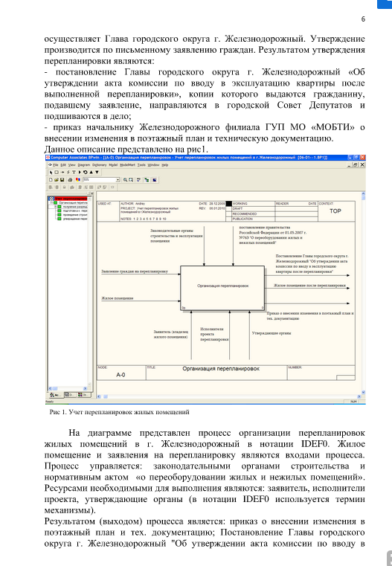The height and width of the screenshot is (566, 392).
Task: Click the model explorer horizontal scrollbar
Action: click(68, 388)
